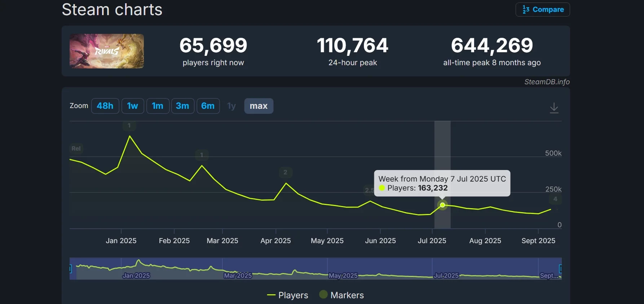The width and height of the screenshot is (644, 304).
Task: Select the 1m zoom range
Action: pyautogui.click(x=158, y=106)
